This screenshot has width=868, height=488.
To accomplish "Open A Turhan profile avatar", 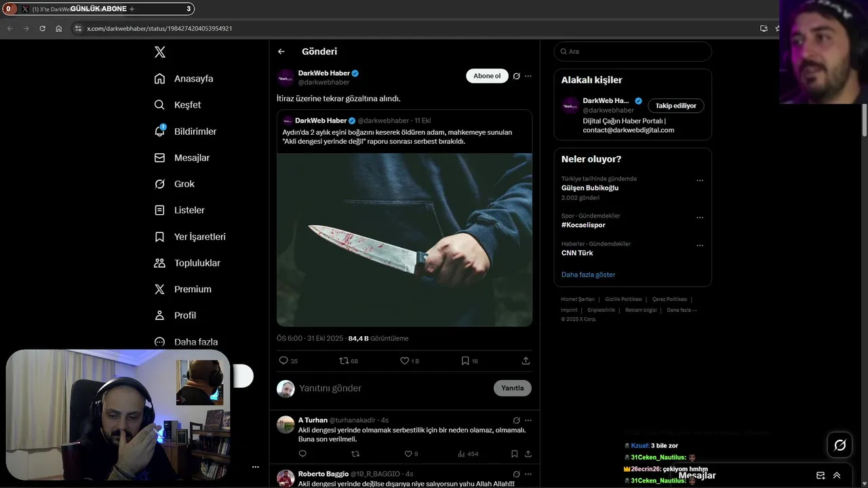I will (286, 425).
